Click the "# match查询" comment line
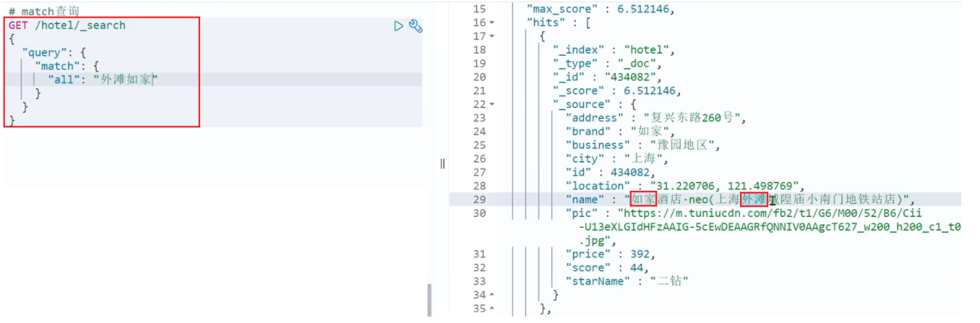This screenshot has width=980, height=323. tap(43, 12)
